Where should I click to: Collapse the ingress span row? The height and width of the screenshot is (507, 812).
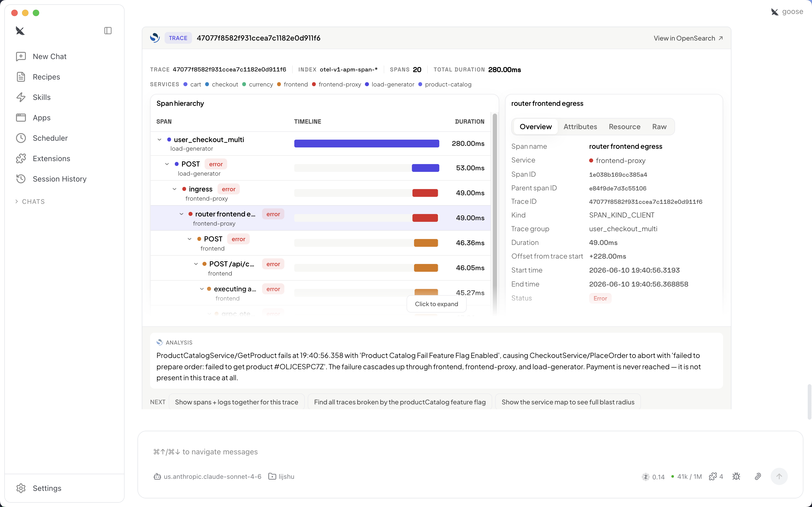coord(175,189)
